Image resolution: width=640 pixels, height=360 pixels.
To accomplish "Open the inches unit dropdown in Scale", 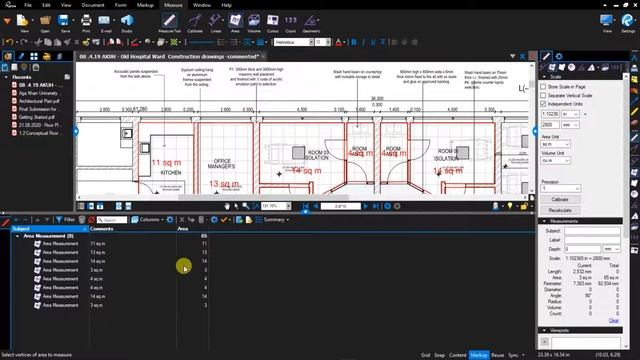I will point(570,114).
